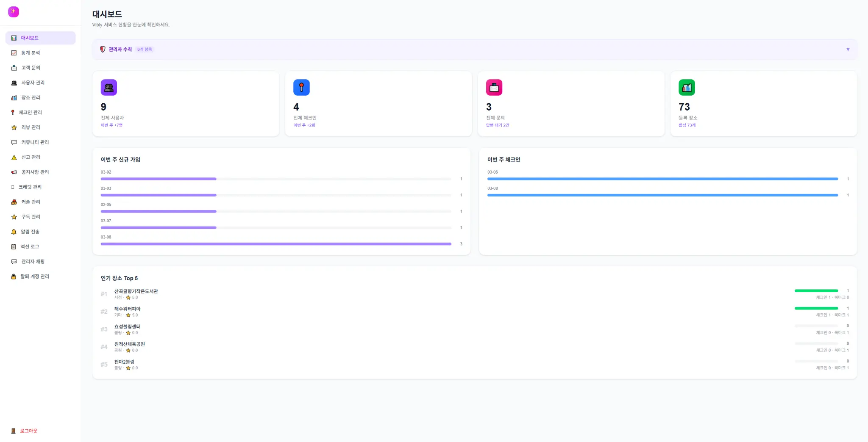
Task: Click the 리뷰 관리 star icon
Action: coord(14,127)
